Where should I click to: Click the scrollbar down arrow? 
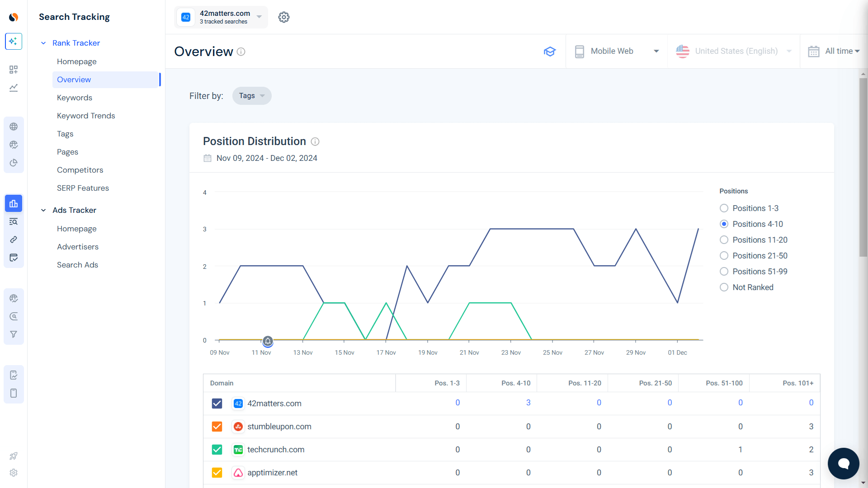[x=863, y=483]
